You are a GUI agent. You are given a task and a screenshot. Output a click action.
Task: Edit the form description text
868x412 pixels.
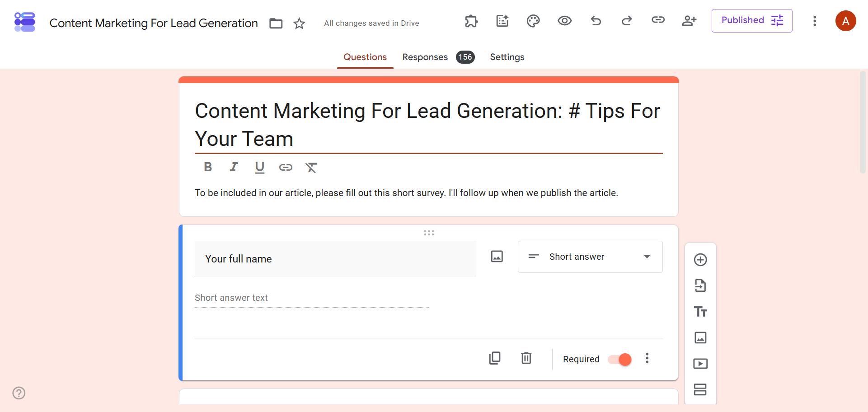(406, 193)
